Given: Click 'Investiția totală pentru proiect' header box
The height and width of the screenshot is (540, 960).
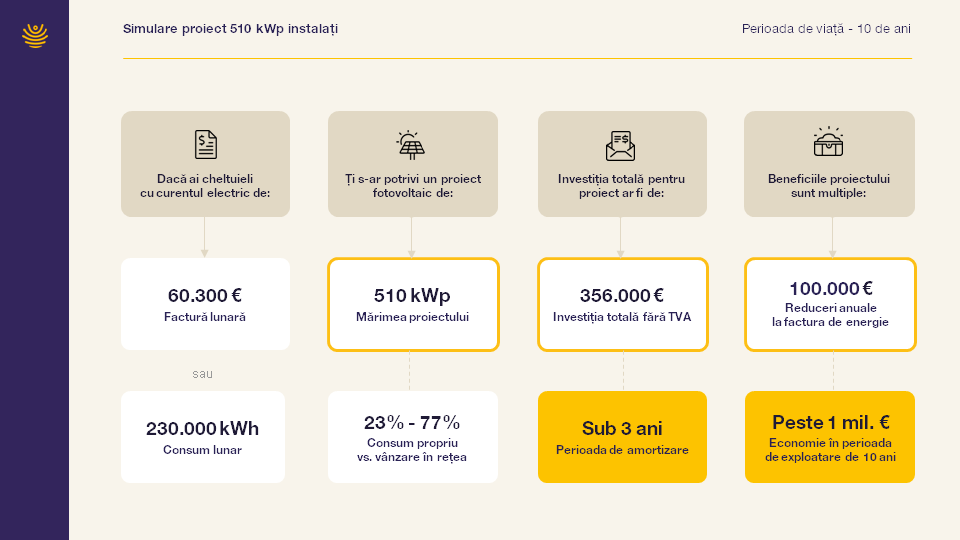Looking at the screenshot, I should (x=622, y=163).
